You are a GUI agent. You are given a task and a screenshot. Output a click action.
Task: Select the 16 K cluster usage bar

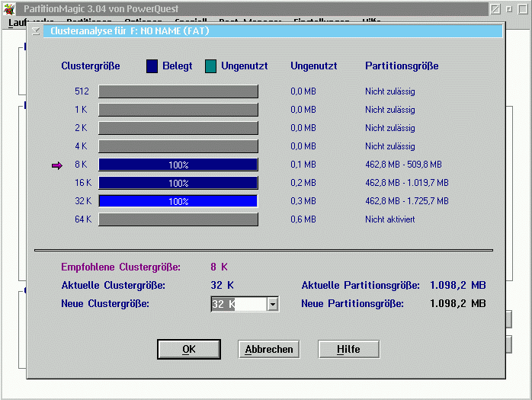tap(178, 183)
